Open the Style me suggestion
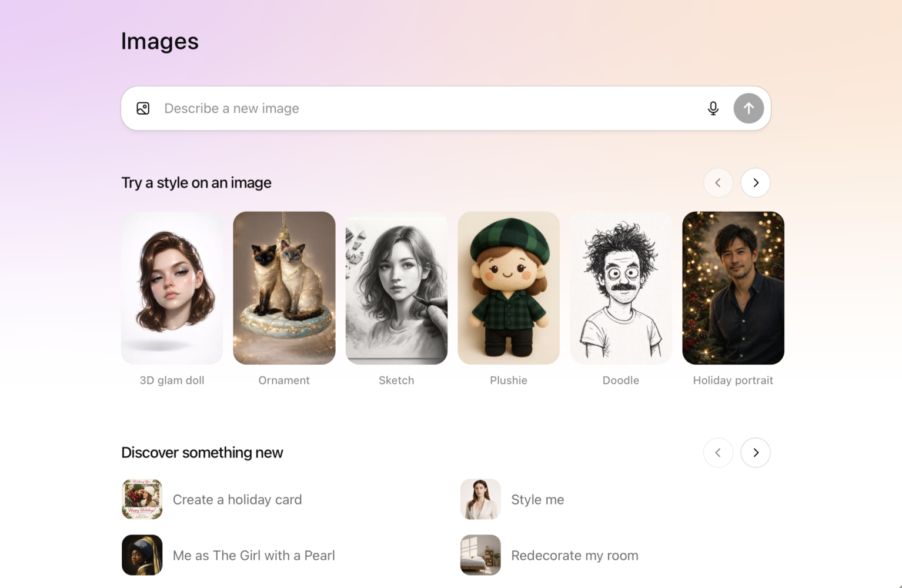902x588 pixels. [537, 500]
